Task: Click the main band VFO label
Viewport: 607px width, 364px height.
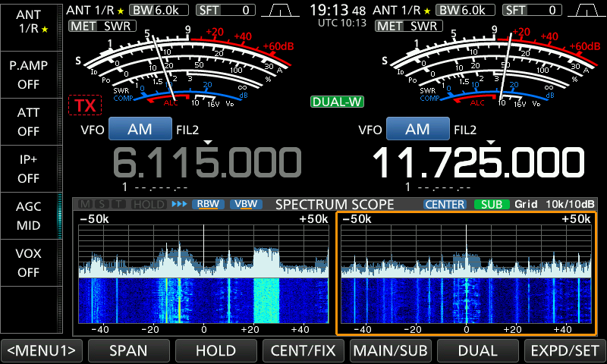Action: (93, 130)
